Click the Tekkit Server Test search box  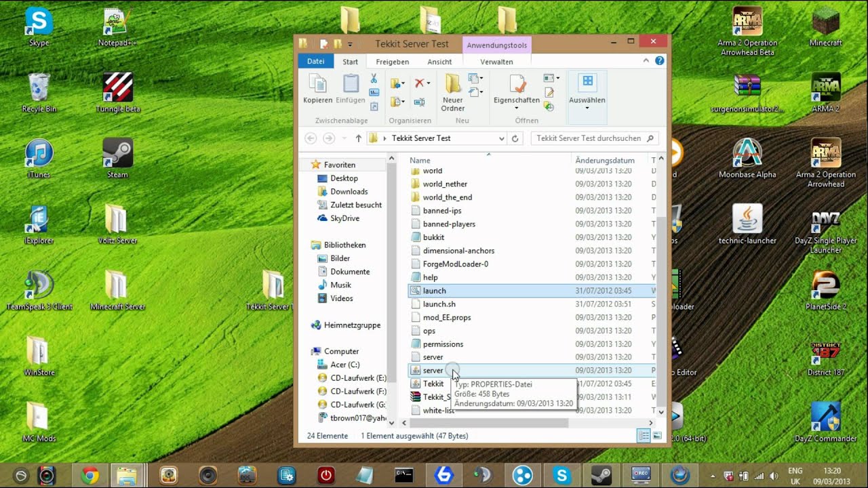coord(594,138)
